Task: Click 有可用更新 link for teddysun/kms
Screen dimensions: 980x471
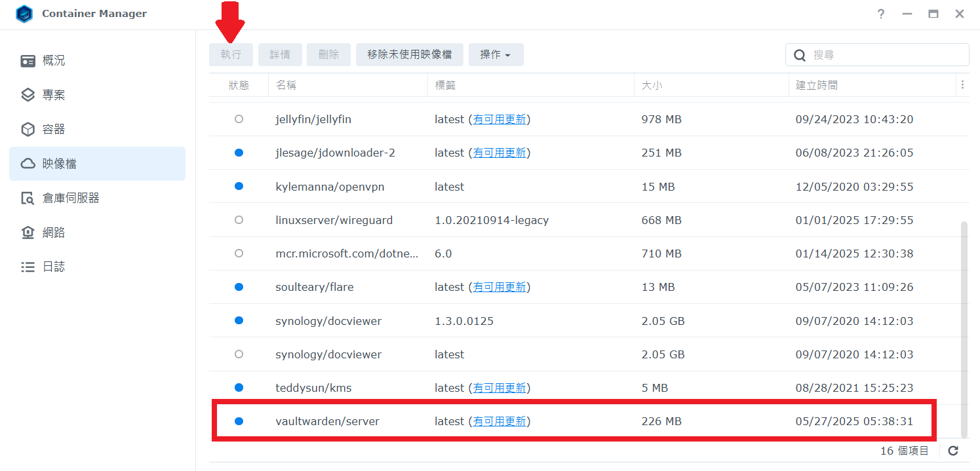Action: point(500,388)
